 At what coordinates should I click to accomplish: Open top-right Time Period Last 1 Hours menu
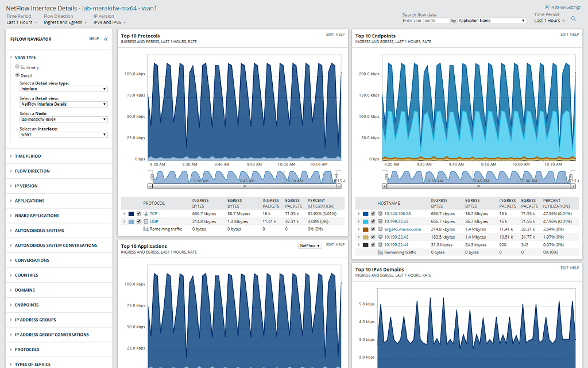(x=550, y=21)
